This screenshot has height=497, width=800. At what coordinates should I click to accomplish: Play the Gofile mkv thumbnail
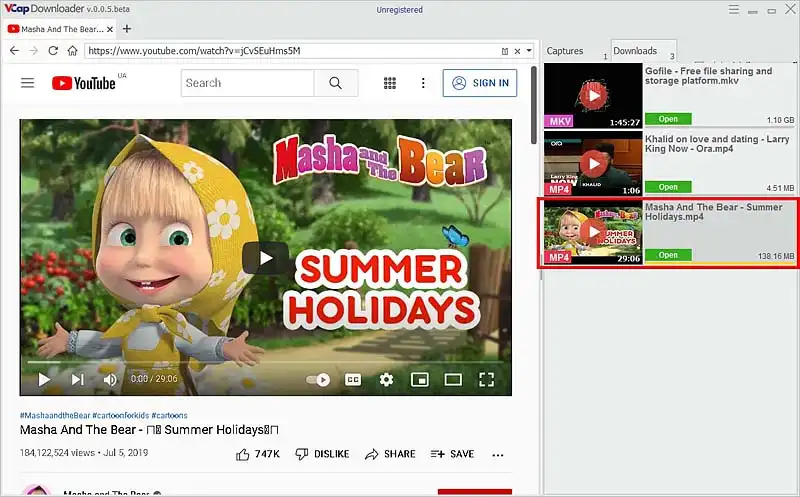point(593,95)
